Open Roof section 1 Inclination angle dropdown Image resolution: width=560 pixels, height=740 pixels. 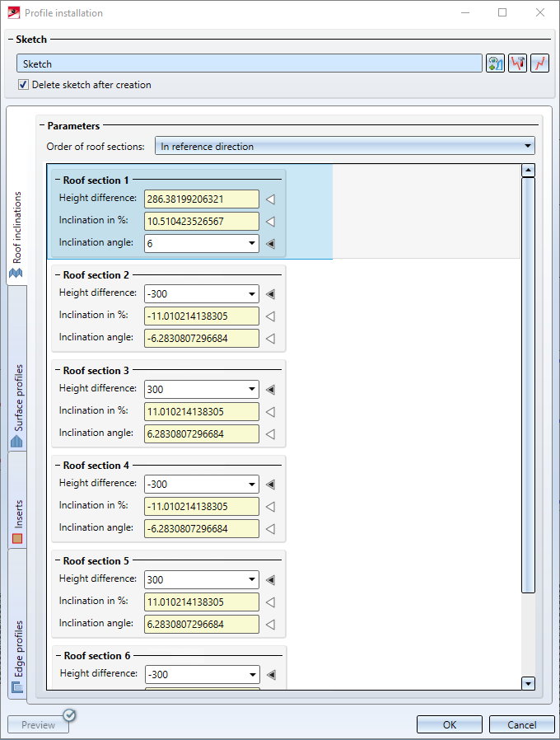[252, 244]
